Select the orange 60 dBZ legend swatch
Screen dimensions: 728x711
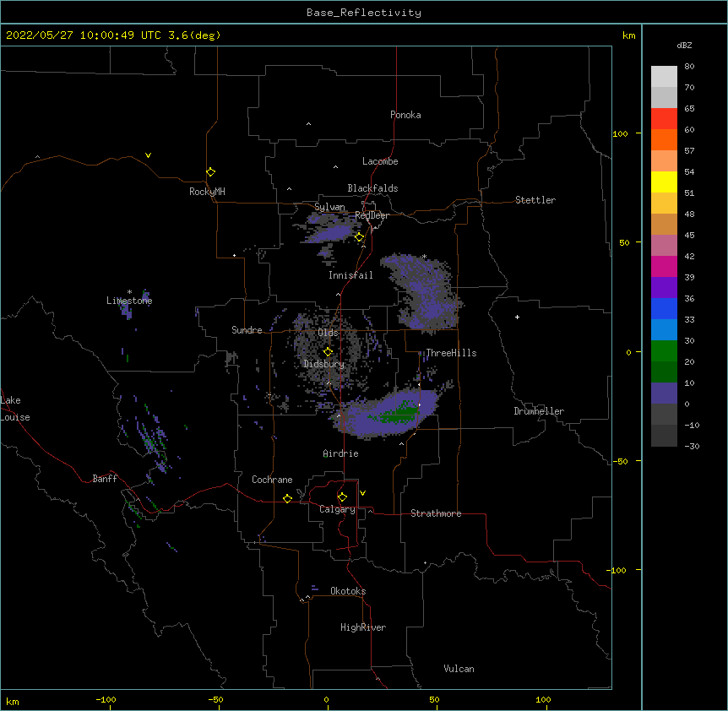point(664,139)
